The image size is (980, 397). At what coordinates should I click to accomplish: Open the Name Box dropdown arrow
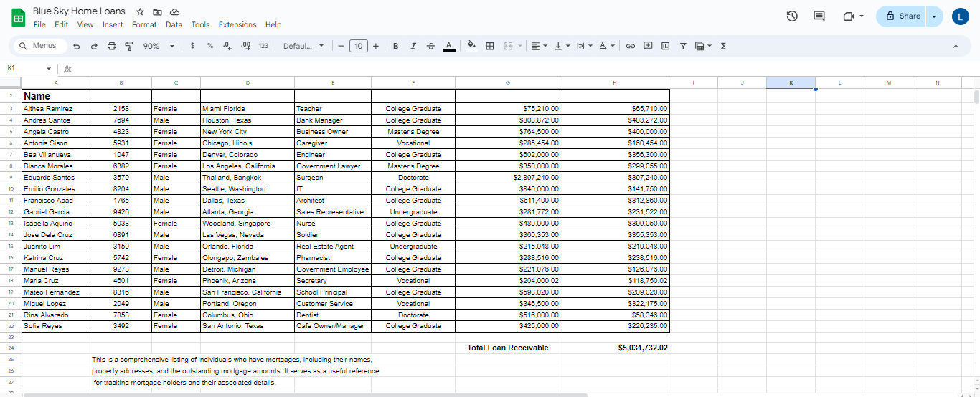[x=49, y=69]
